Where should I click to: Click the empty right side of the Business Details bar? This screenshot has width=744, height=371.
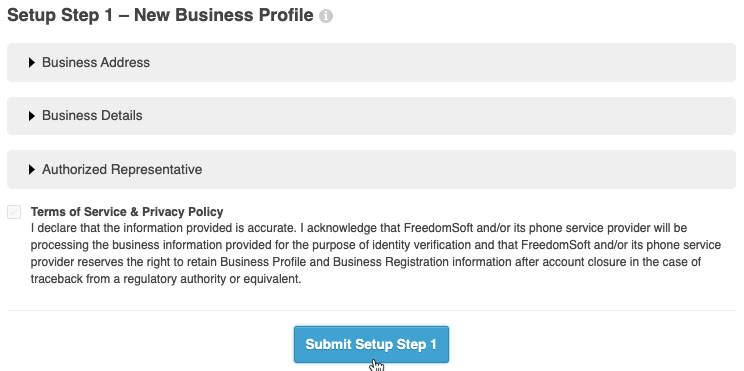click(x=522, y=116)
